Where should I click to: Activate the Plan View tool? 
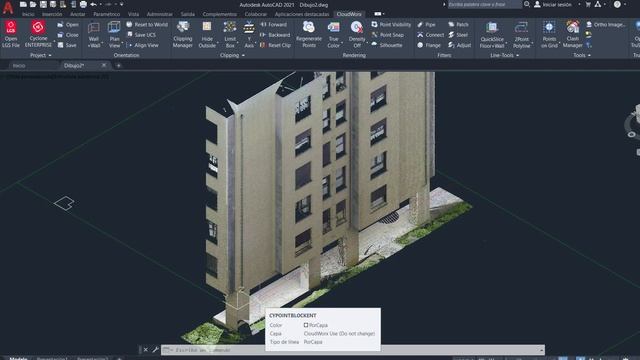click(114, 35)
